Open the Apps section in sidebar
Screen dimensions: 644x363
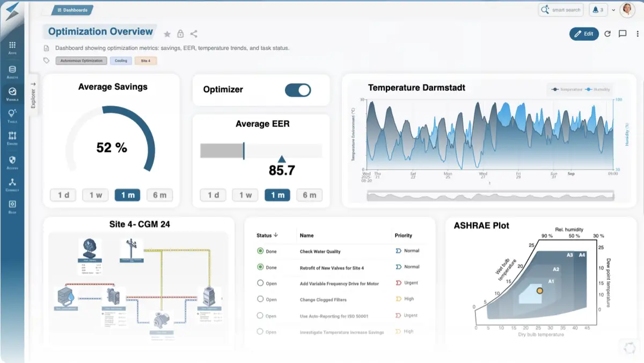point(12,48)
